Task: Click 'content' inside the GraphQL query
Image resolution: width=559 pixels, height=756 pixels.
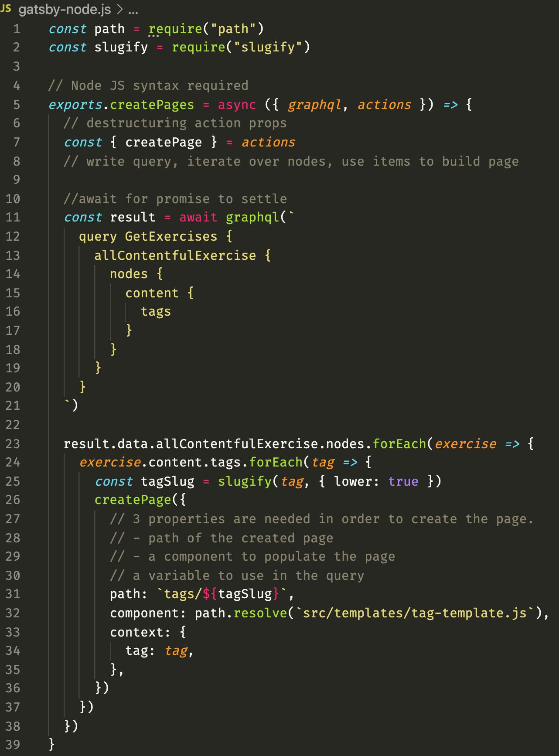Action: pyautogui.click(x=152, y=293)
